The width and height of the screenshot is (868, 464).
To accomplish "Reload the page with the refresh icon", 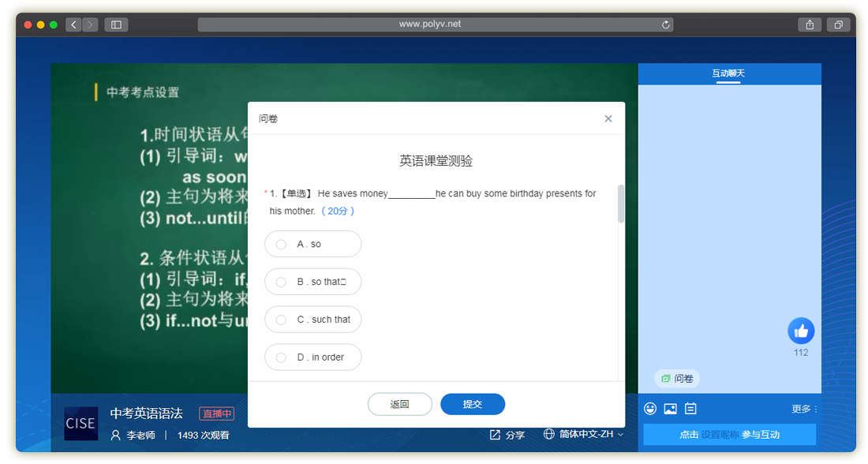I will pyautogui.click(x=666, y=24).
